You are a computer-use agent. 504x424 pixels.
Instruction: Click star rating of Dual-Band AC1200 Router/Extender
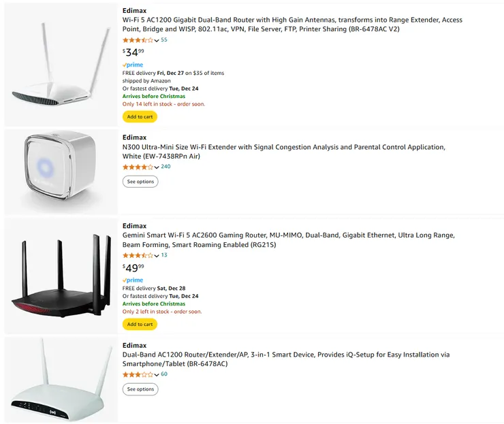pos(138,374)
